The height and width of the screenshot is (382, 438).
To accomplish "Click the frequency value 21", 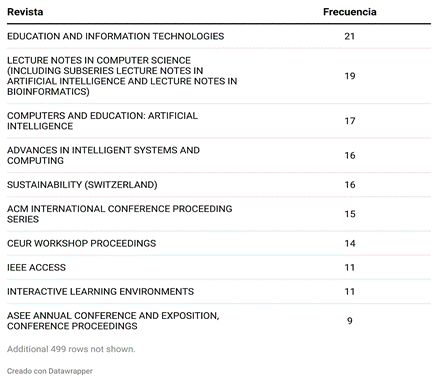I will pos(350,36).
